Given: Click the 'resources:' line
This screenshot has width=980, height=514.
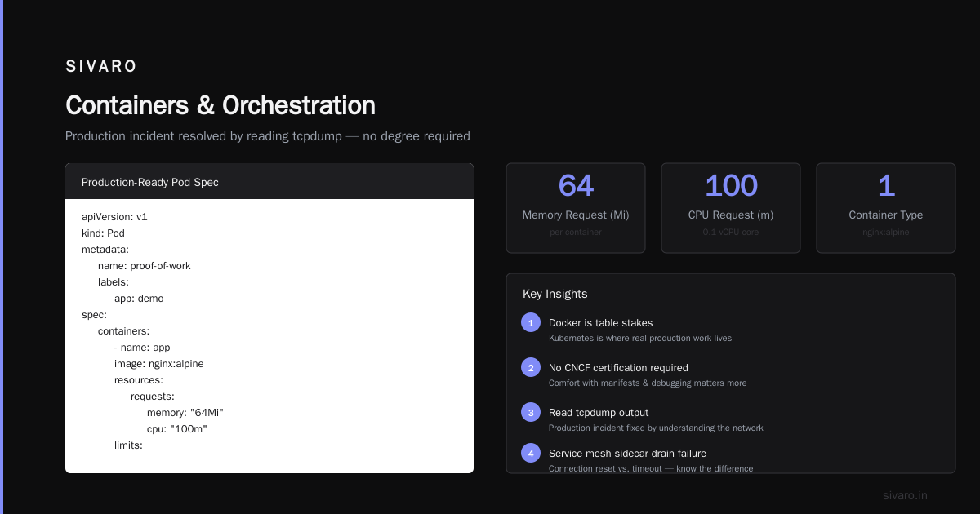Looking at the screenshot, I should coord(139,380).
